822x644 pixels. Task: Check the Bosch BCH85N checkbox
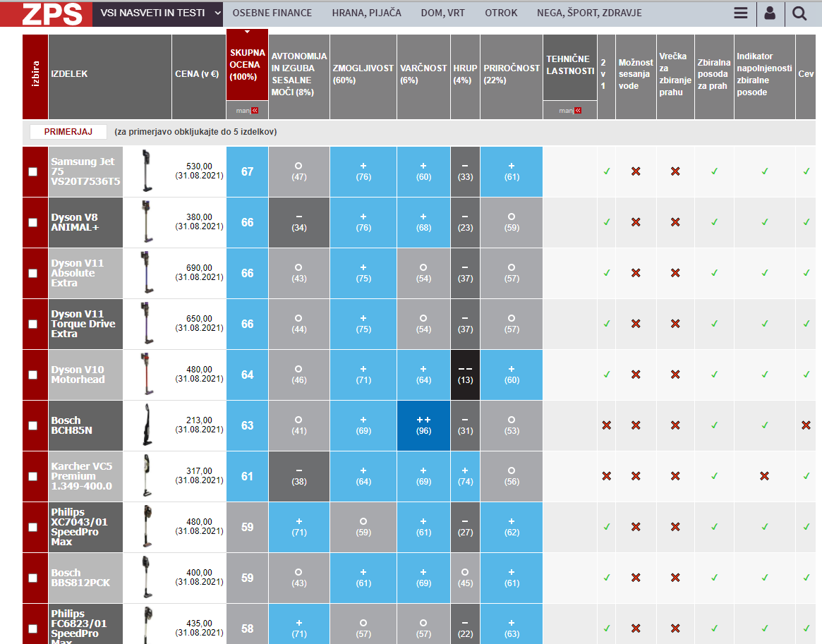tap(33, 426)
